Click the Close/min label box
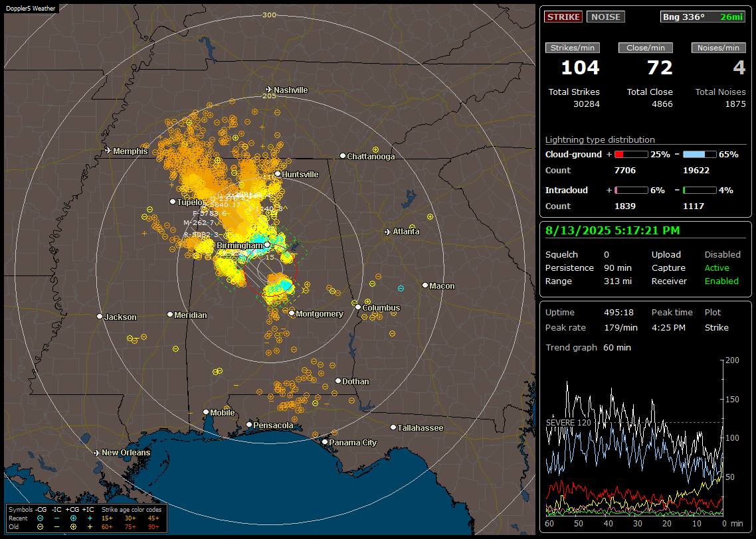The width and height of the screenshot is (756, 539). 646,48
